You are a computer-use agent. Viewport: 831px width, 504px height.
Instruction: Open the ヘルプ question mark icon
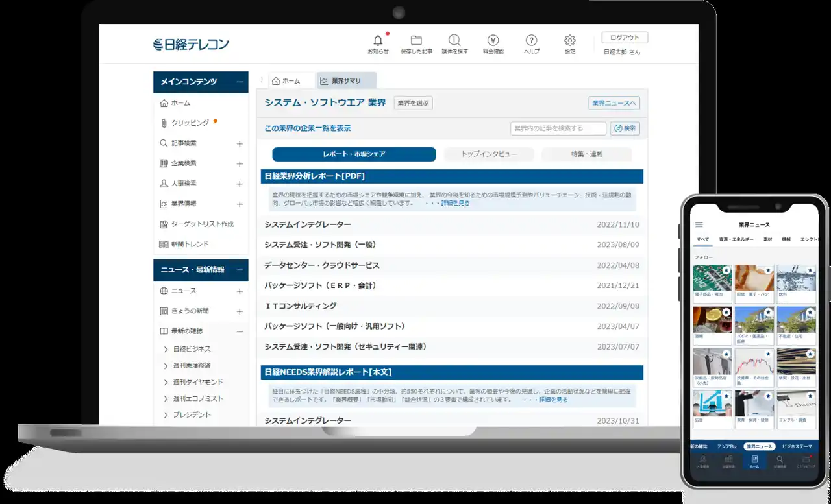pyautogui.click(x=532, y=40)
